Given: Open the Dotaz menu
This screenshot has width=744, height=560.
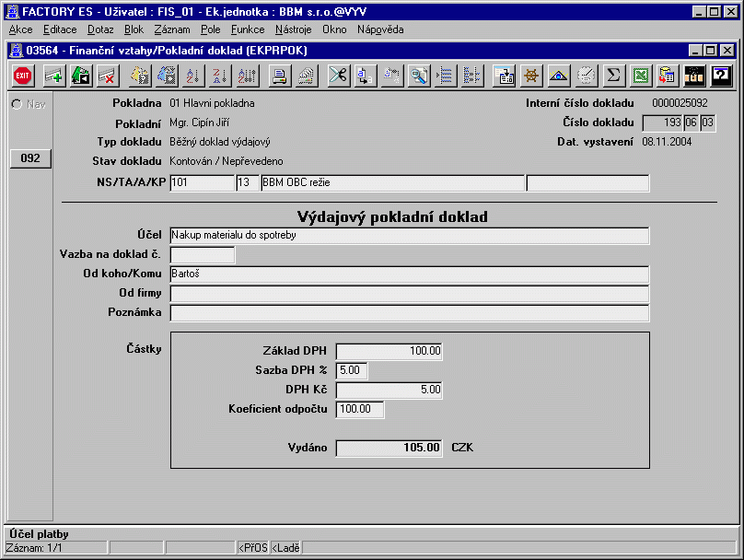Looking at the screenshot, I should point(100,29).
